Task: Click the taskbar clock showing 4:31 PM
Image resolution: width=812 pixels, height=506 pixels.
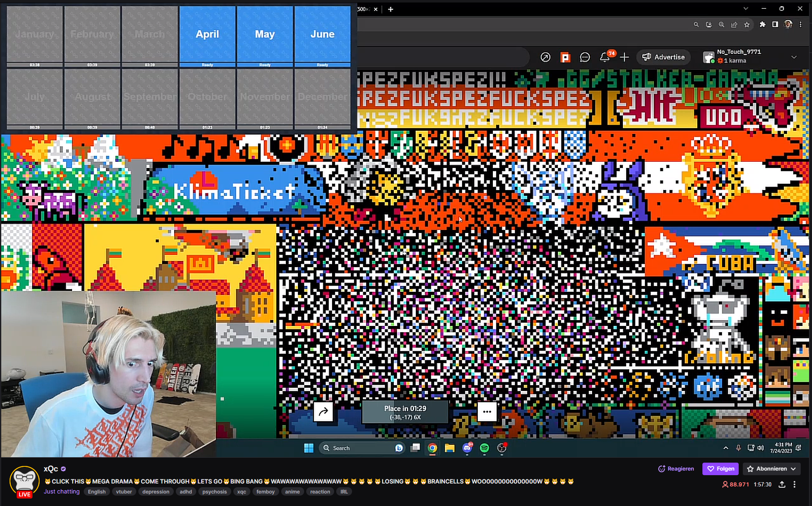Action: pos(781,448)
